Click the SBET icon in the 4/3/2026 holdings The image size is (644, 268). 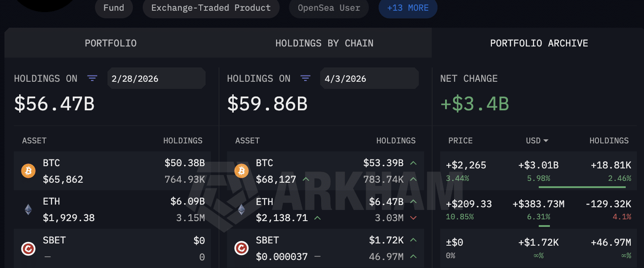(x=241, y=248)
